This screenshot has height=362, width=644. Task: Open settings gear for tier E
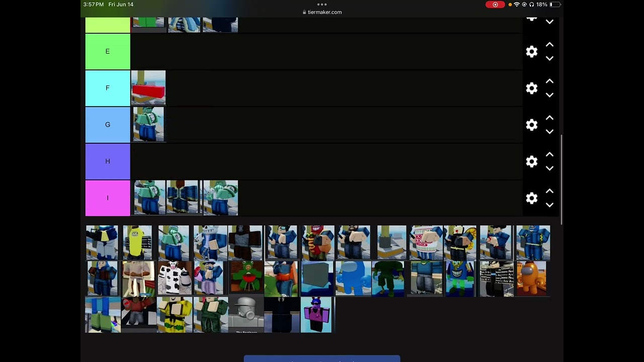coord(531,51)
